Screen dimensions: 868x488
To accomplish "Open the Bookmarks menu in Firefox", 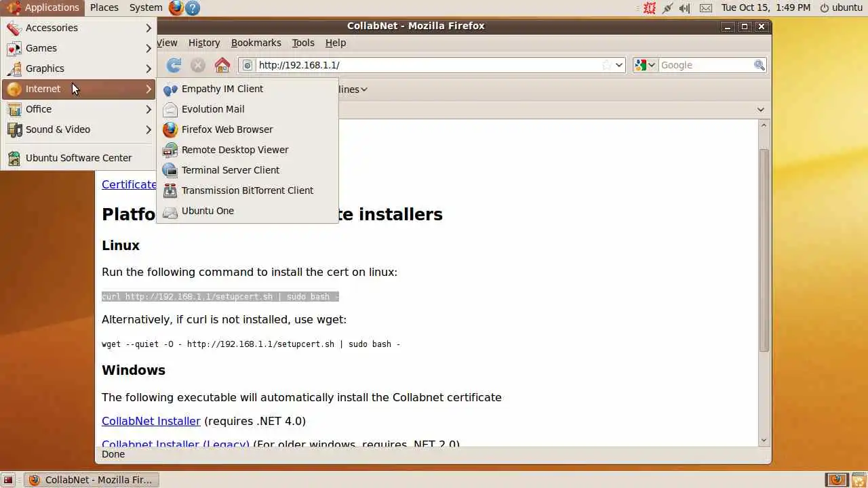I will [x=256, y=43].
